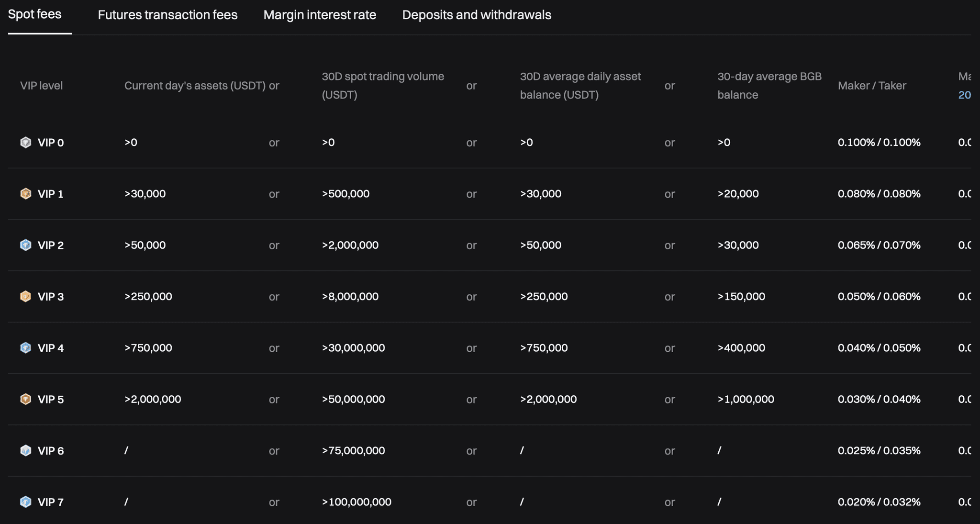
Task: Open the Margin interest rate tab
Action: click(x=320, y=15)
